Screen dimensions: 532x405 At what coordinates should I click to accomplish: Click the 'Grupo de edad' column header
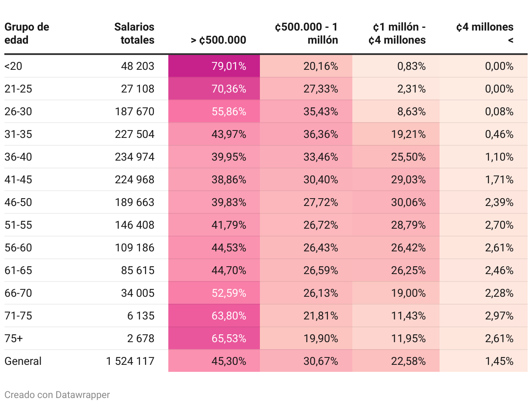click(27, 34)
